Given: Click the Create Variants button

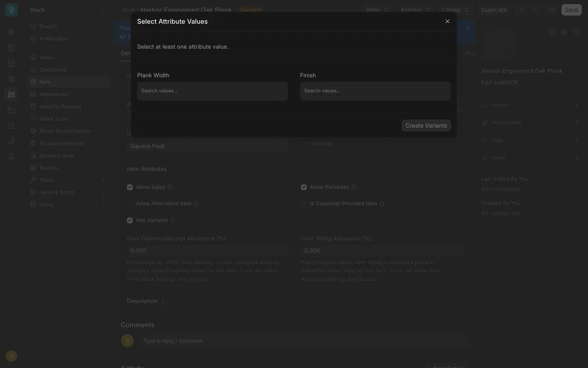Looking at the screenshot, I should 426,126.
